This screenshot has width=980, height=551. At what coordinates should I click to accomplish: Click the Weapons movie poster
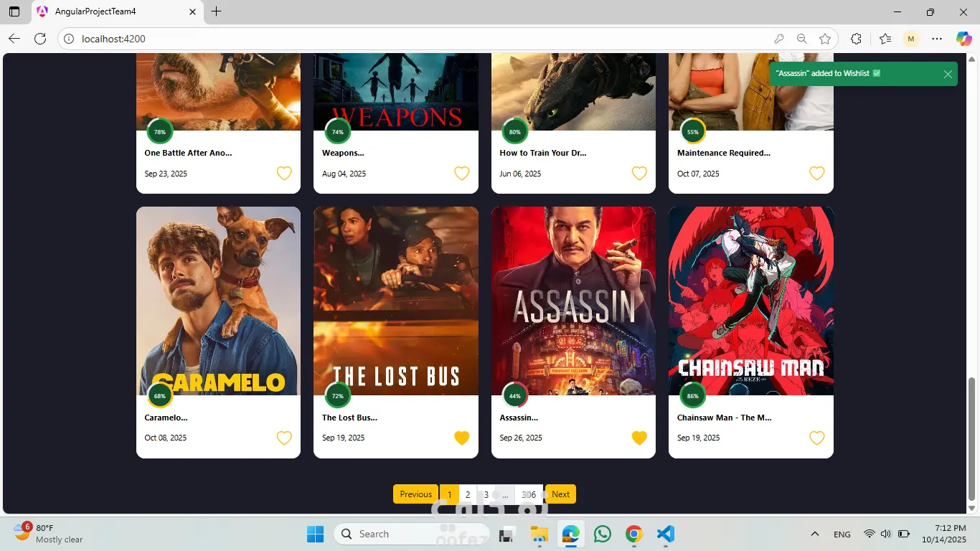click(x=396, y=91)
